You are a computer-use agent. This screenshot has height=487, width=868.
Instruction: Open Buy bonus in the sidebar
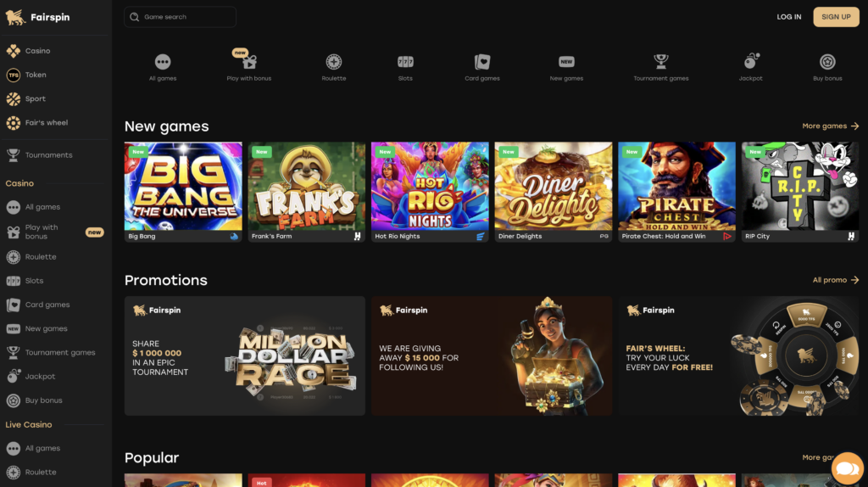click(34, 400)
